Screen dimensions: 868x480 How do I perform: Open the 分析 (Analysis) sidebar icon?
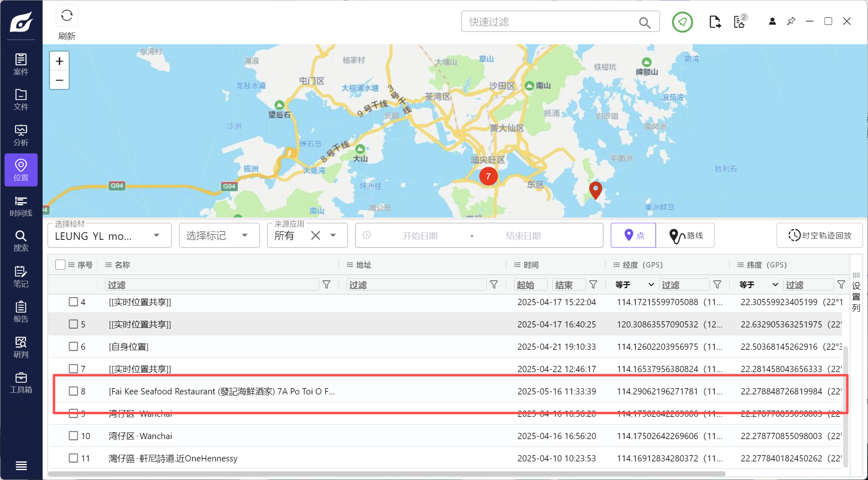[x=21, y=135]
